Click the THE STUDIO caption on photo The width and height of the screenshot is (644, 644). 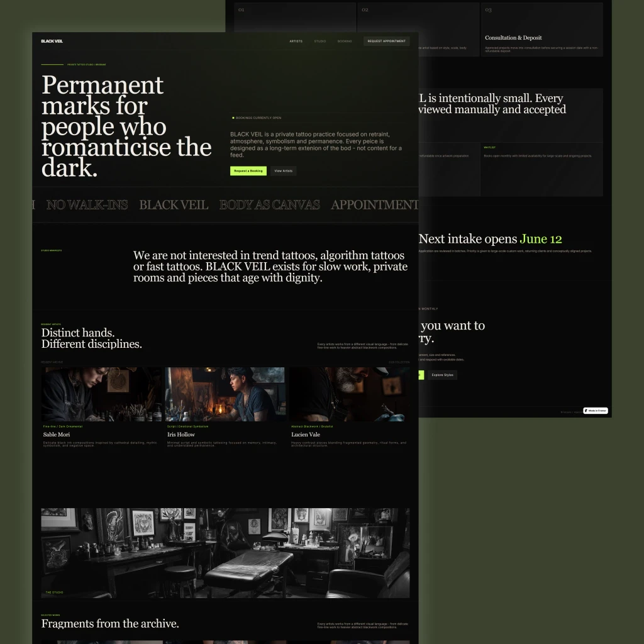(x=54, y=592)
